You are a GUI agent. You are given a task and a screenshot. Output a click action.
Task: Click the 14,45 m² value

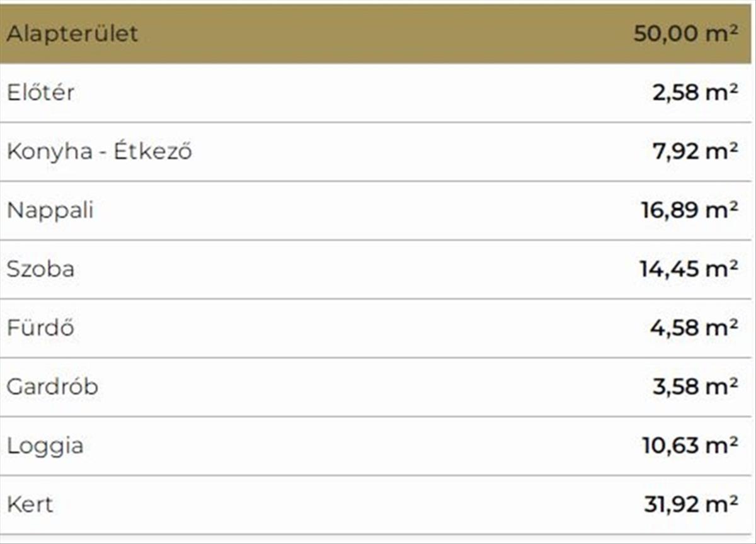tap(688, 269)
